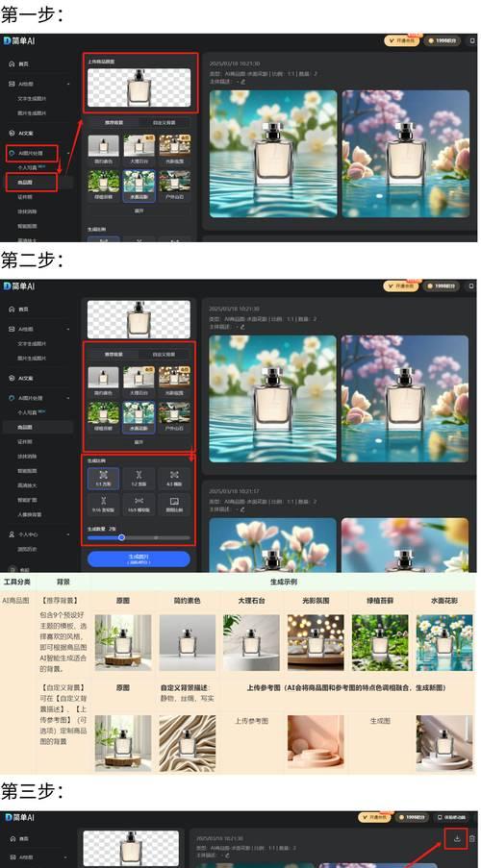Select the 16:9 ratio option in step two
The width and height of the screenshot is (481, 868).
coord(139,505)
